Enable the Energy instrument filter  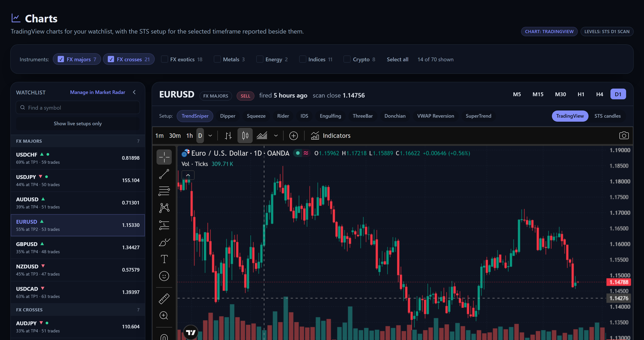pos(272,59)
